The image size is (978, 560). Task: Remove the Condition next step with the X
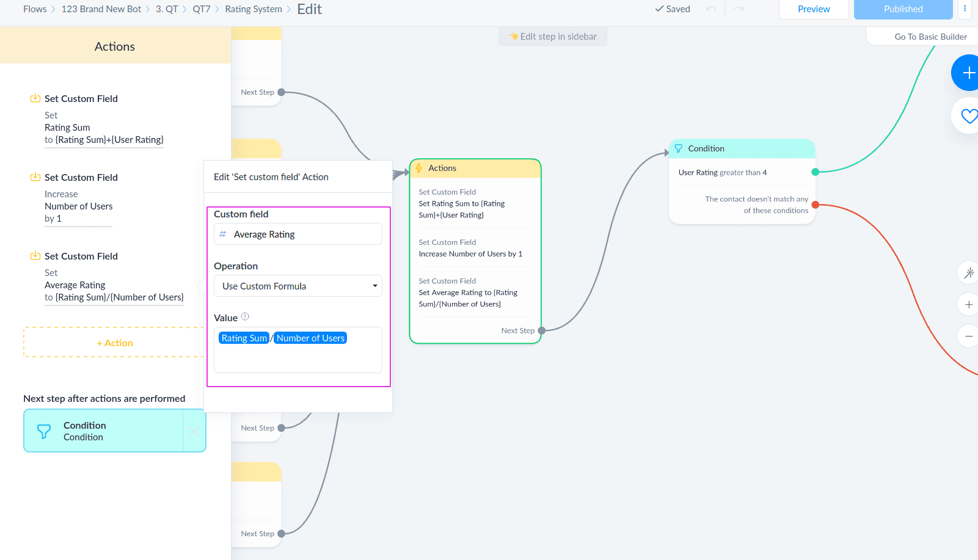194,431
